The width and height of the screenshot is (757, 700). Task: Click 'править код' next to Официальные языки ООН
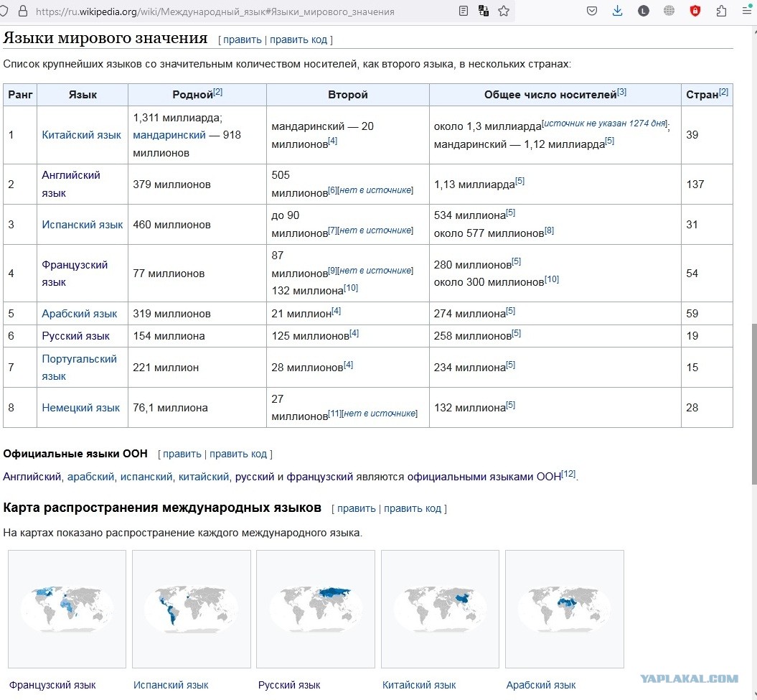point(238,454)
